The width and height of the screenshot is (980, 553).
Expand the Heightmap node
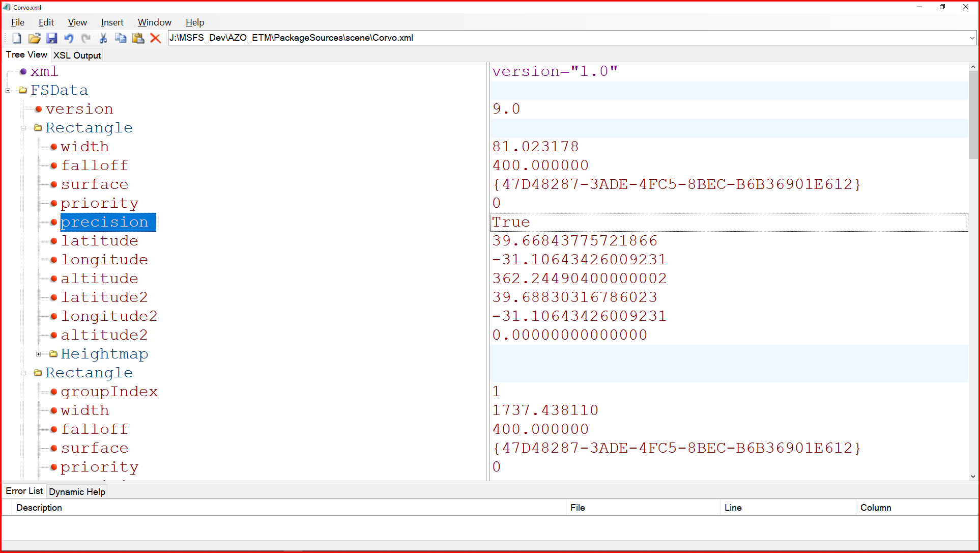pos(39,354)
